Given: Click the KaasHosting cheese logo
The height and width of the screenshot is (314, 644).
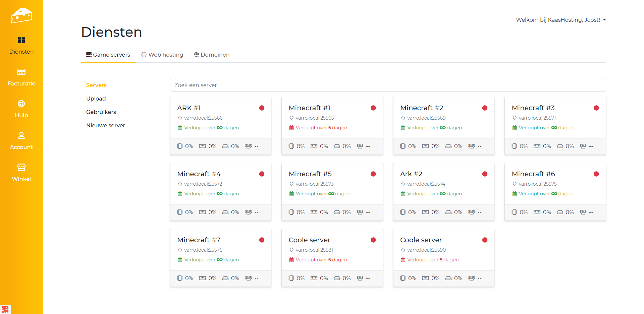Looking at the screenshot, I should [x=21, y=15].
